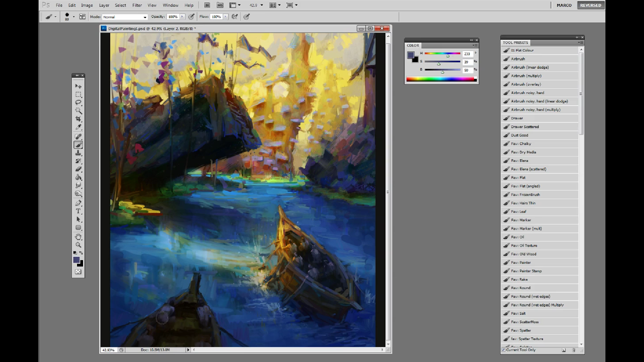The width and height of the screenshot is (644, 362).
Task: Open the Window menu
Action: (x=170, y=5)
